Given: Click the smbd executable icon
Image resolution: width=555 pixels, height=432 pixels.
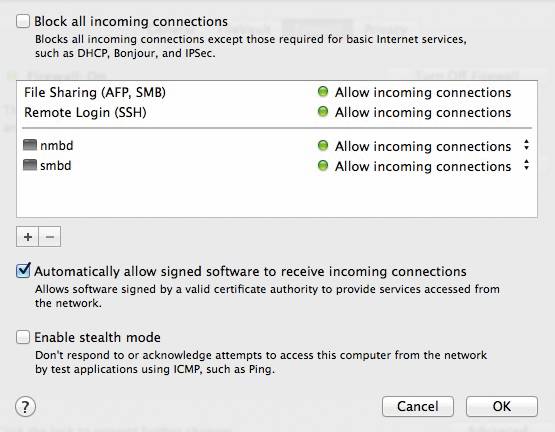Looking at the screenshot, I should (30, 165).
